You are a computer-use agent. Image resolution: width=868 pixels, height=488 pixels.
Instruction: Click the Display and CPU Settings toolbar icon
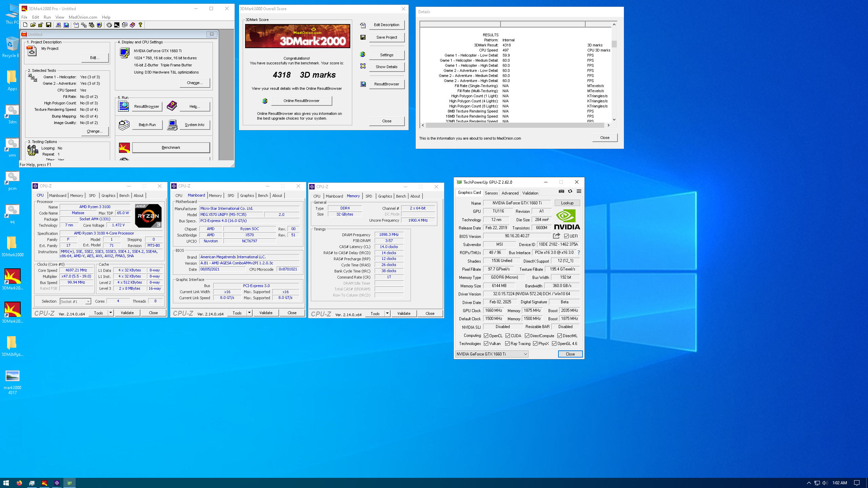99,25
